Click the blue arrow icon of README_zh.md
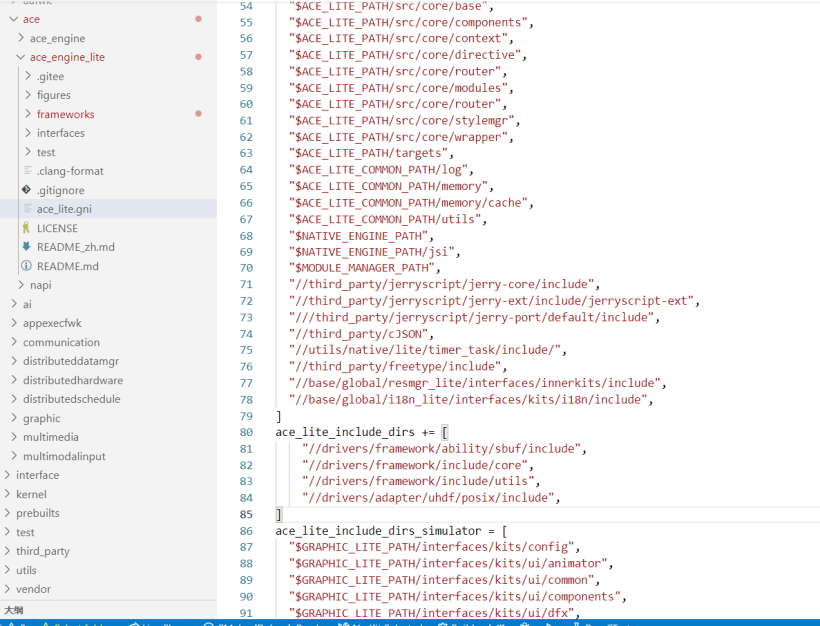 click(26, 247)
